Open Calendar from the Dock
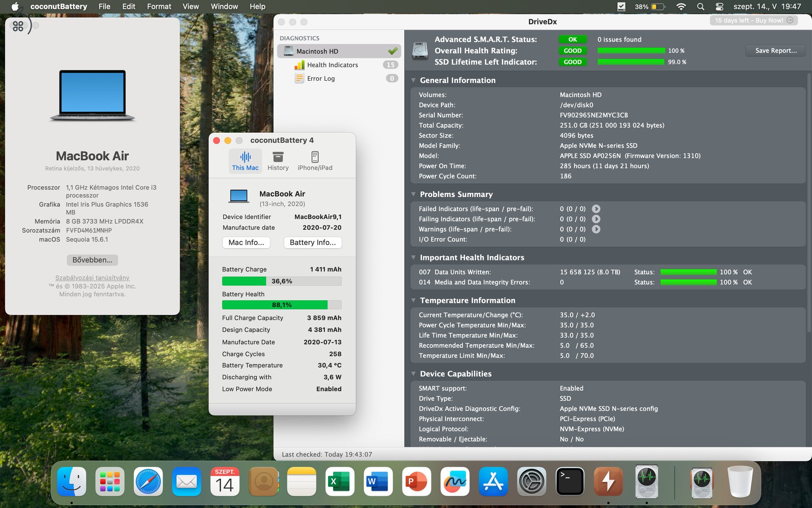Image resolution: width=812 pixels, height=508 pixels. coord(225,482)
